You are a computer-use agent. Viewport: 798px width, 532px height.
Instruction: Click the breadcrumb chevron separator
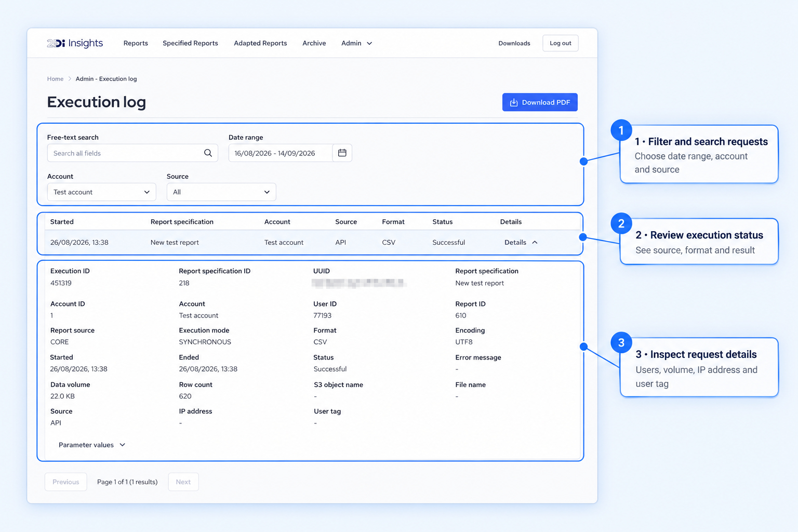70,79
